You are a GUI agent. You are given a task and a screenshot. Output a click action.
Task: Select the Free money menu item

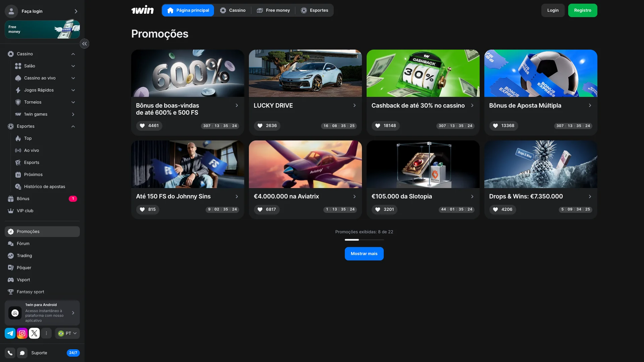tap(273, 10)
